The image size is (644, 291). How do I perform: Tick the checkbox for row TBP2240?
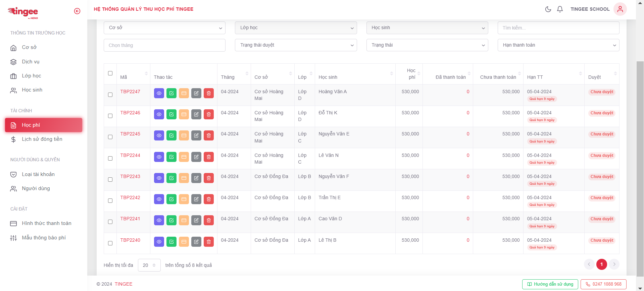coord(110,243)
